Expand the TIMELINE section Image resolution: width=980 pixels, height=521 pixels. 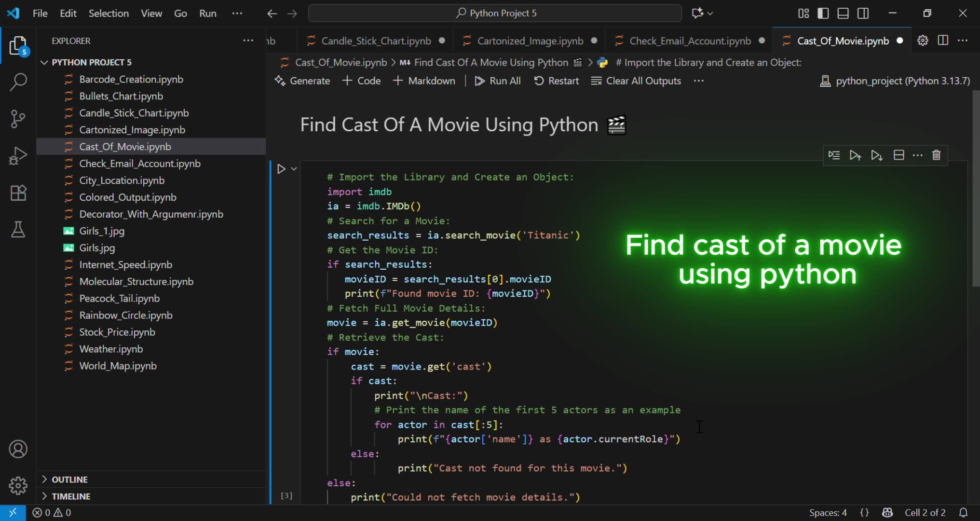pyautogui.click(x=71, y=496)
